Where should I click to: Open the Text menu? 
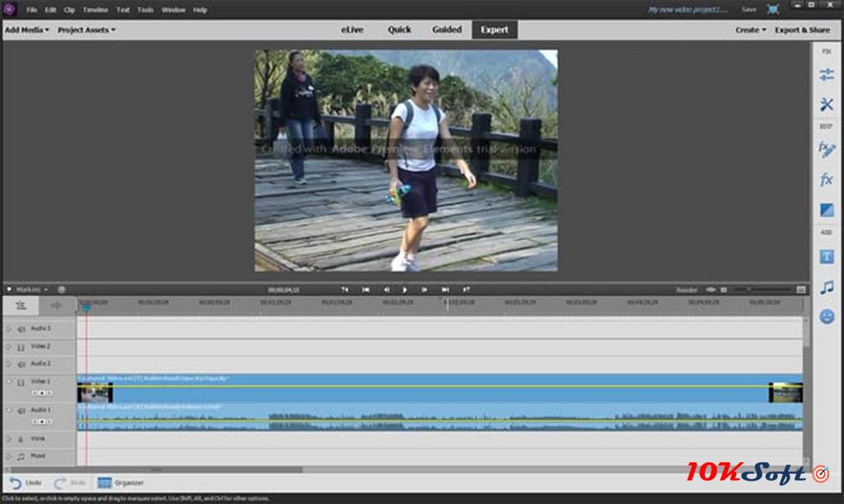coord(123,9)
